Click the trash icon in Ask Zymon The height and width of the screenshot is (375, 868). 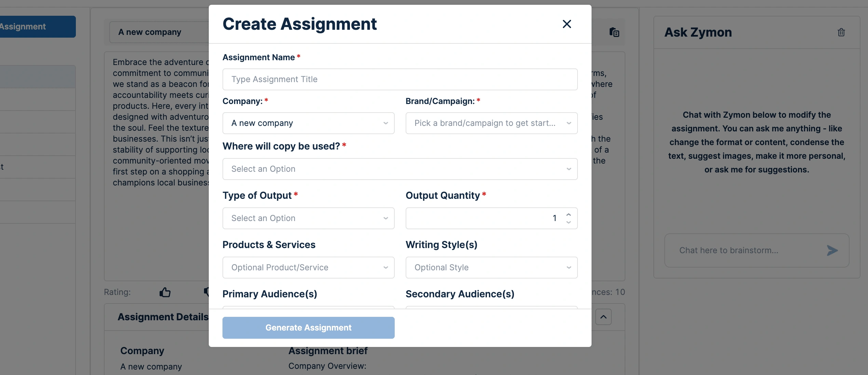coord(841,32)
